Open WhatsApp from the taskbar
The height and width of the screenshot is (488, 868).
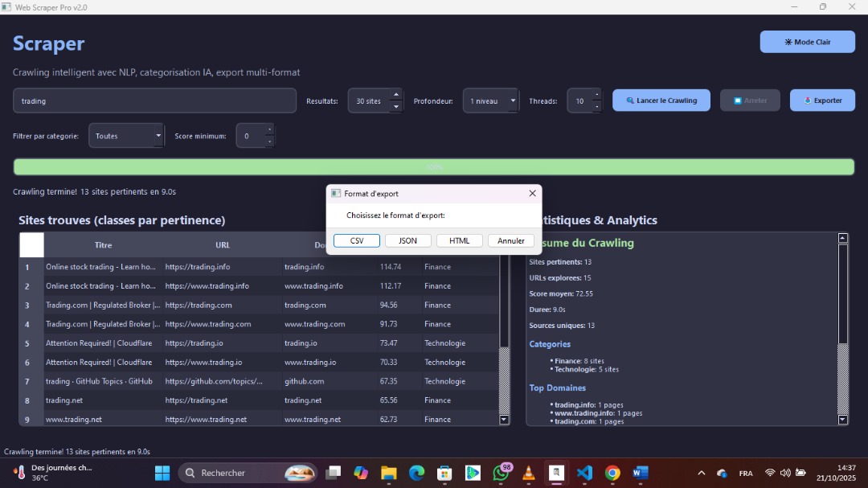pyautogui.click(x=501, y=473)
